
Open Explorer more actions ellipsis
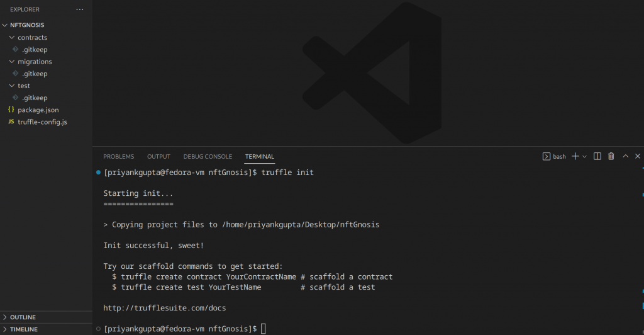pyautogui.click(x=79, y=9)
